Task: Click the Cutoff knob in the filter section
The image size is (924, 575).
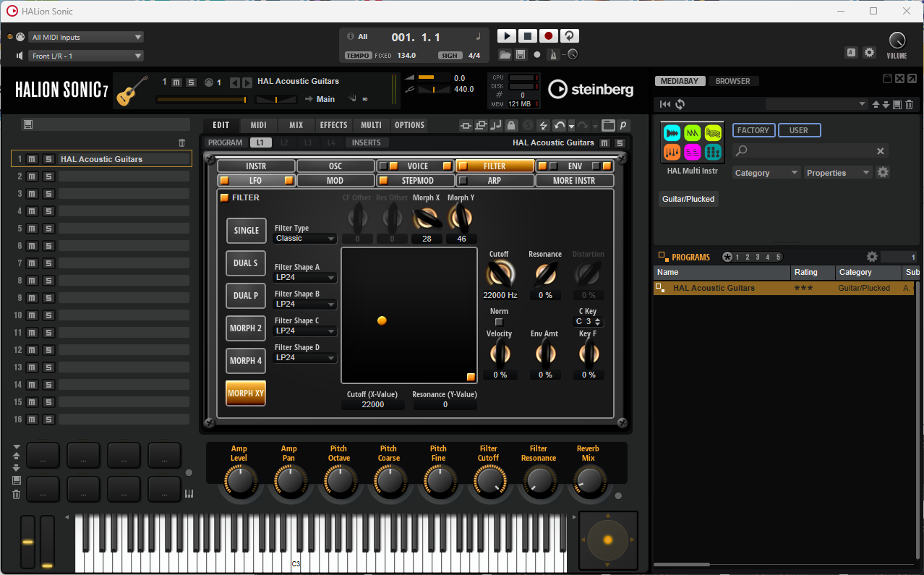Action: (499, 274)
